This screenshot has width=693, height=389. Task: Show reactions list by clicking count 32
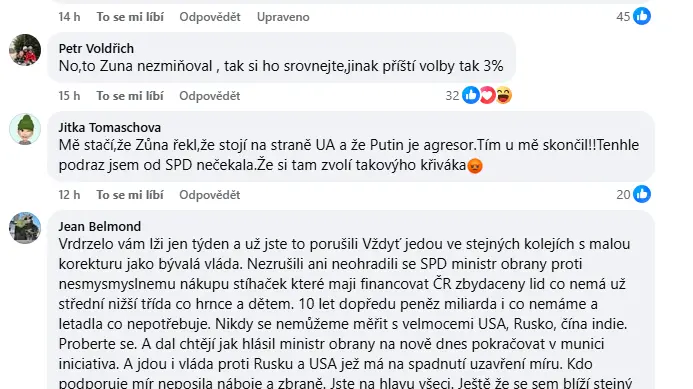click(452, 95)
